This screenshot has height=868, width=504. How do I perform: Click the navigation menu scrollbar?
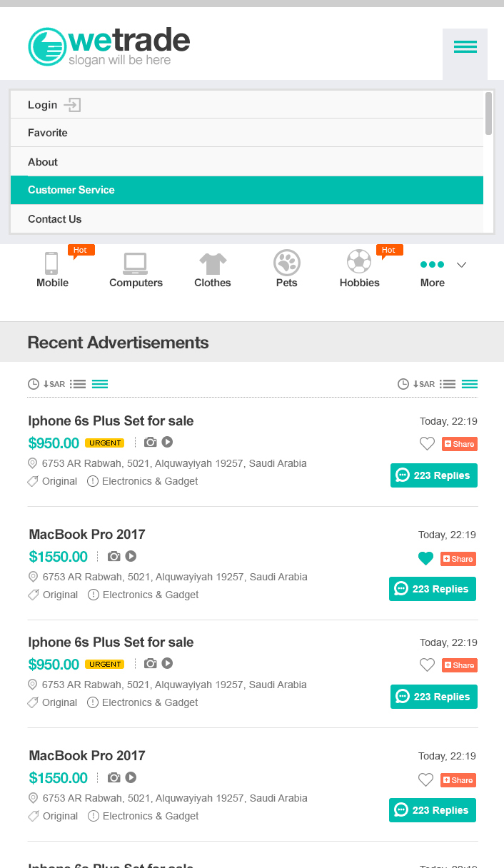click(488, 114)
